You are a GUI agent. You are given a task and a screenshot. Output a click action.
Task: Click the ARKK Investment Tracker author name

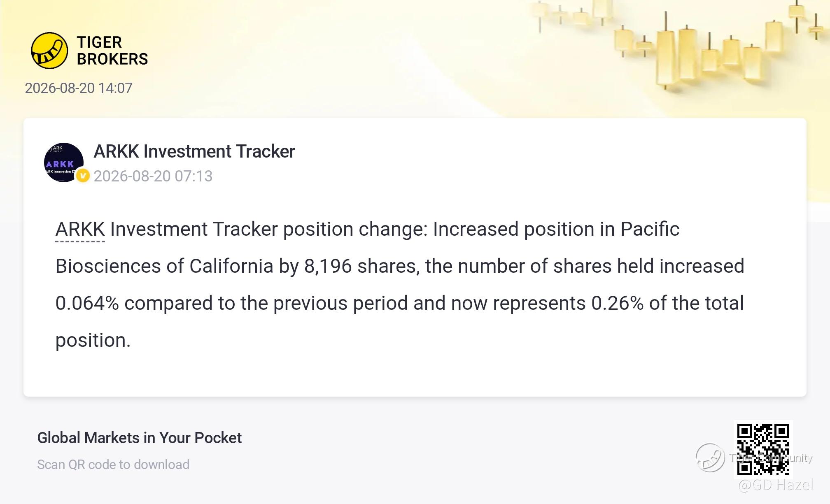coord(194,151)
